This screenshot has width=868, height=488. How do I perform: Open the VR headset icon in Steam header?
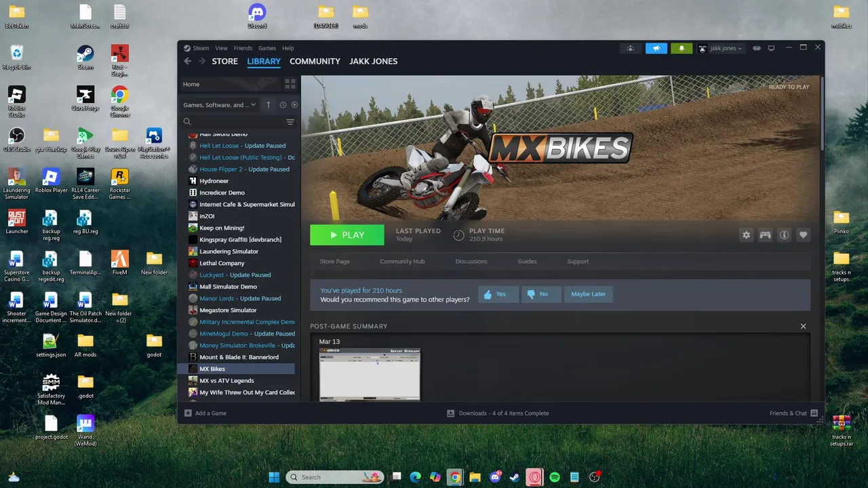point(757,48)
